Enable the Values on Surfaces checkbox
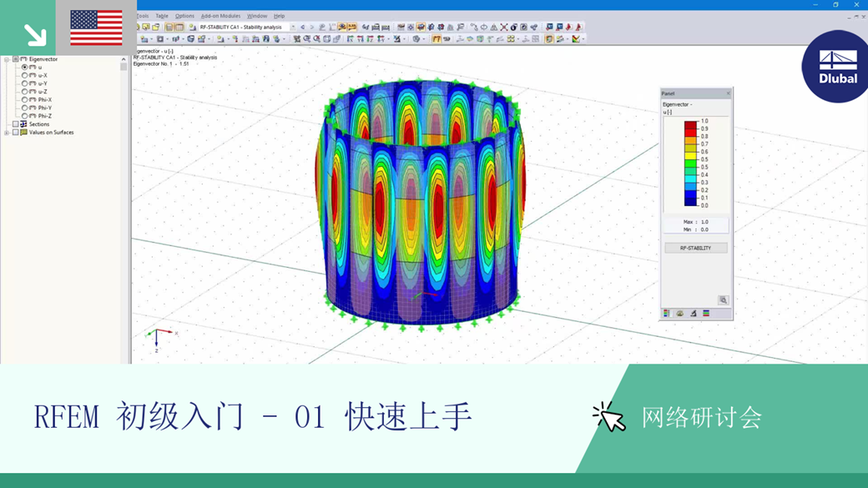This screenshot has width=868, height=488. (x=16, y=133)
